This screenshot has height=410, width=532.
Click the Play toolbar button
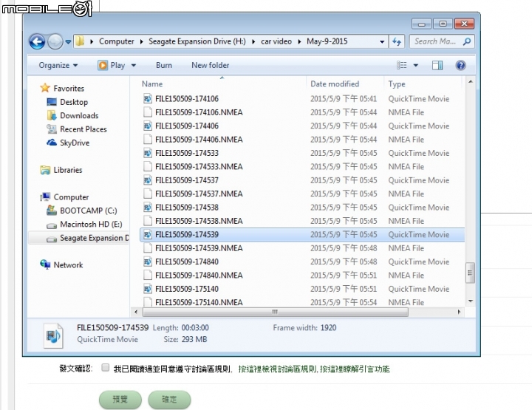point(112,65)
